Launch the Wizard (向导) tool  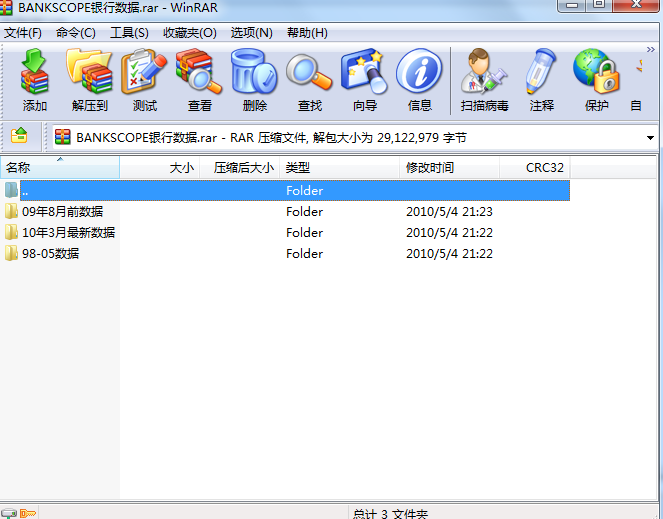364,80
